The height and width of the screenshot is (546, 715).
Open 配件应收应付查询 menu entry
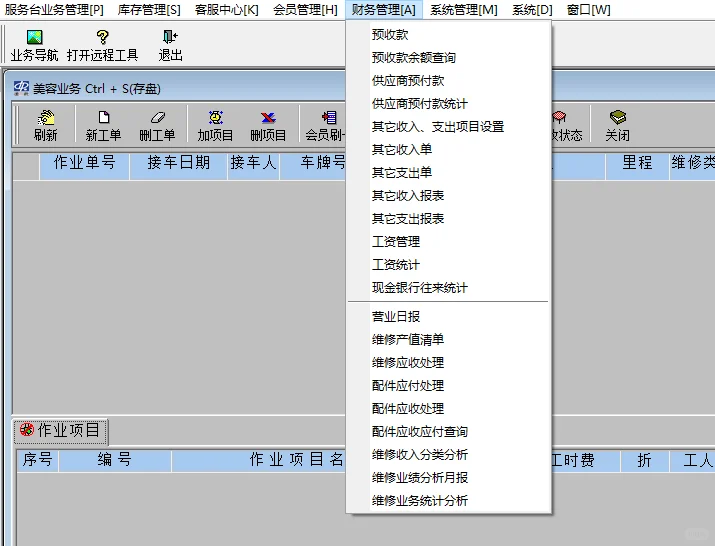point(449,432)
